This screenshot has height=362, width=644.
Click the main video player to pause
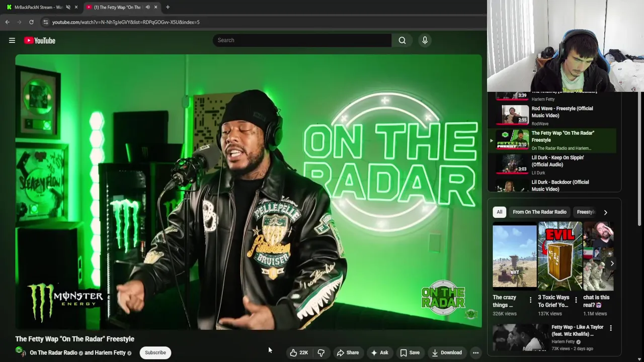pyautogui.click(x=249, y=192)
